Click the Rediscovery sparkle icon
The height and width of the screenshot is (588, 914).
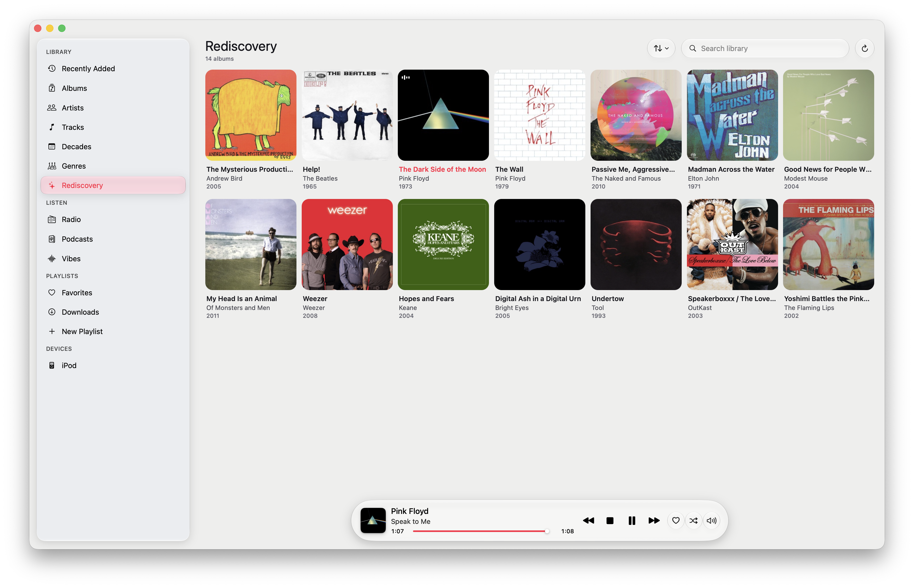pos(52,185)
